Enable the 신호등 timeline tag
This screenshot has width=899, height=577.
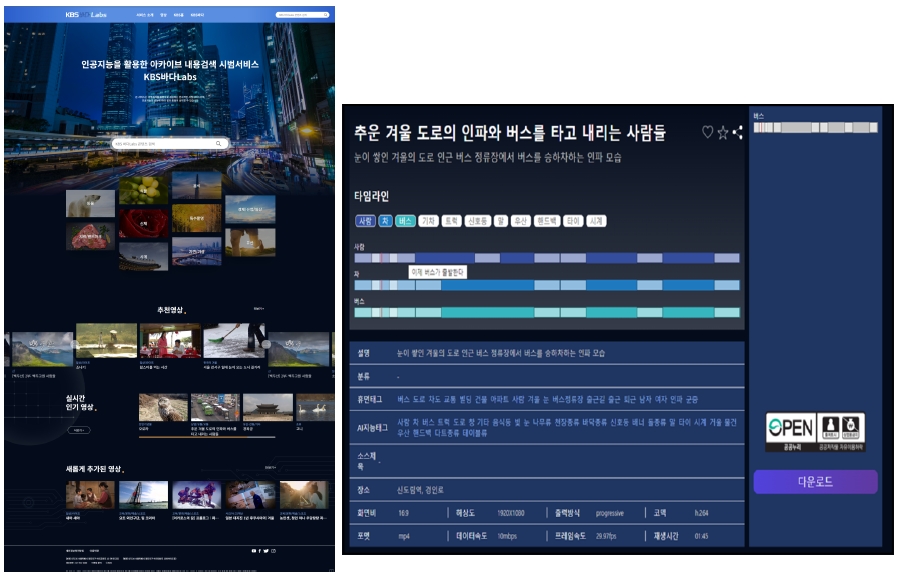coord(477,221)
